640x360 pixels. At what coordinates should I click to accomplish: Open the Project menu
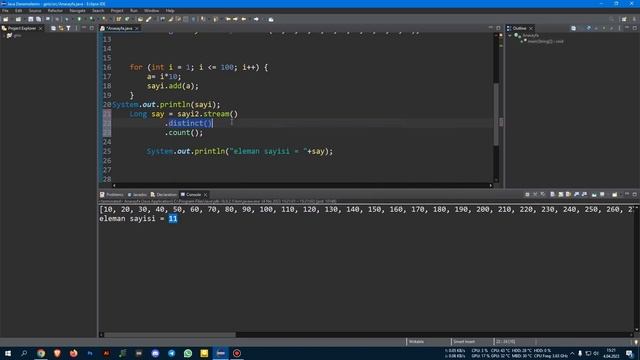pos(117,11)
